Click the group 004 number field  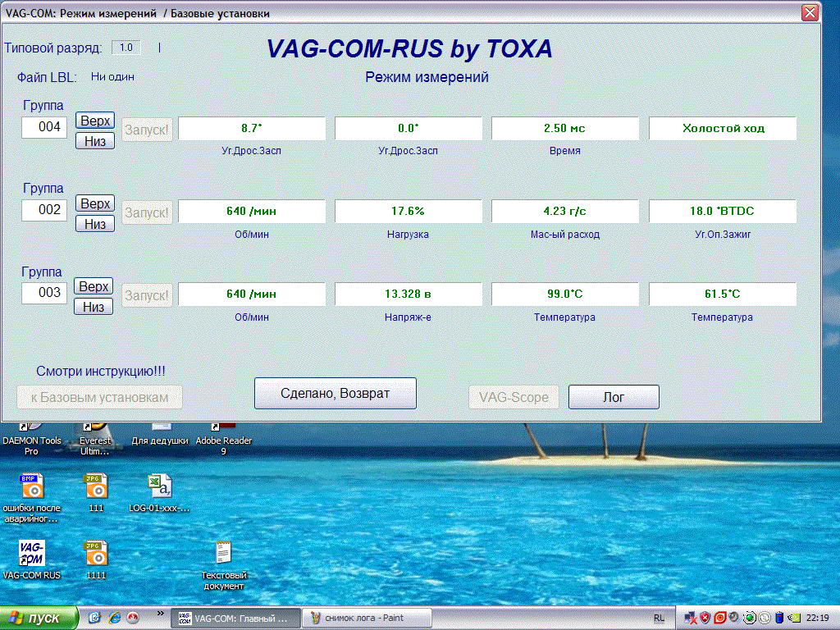(43, 127)
